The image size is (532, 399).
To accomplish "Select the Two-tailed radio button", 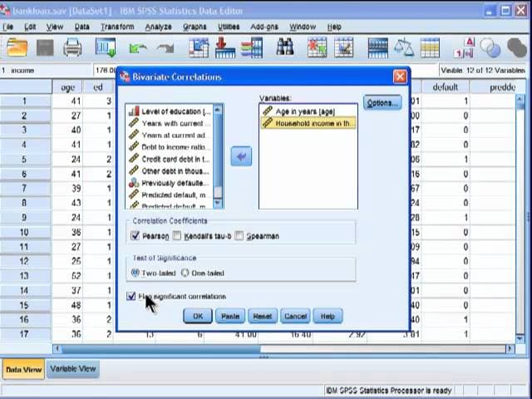I will pos(135,273).
